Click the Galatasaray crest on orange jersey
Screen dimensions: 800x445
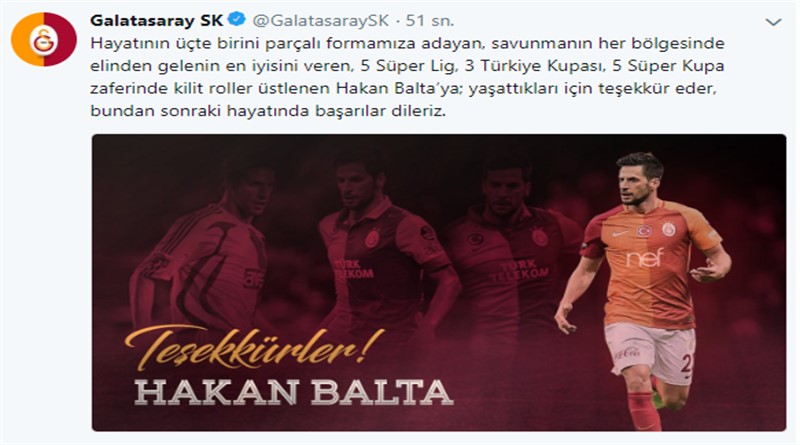click(669, 229)
